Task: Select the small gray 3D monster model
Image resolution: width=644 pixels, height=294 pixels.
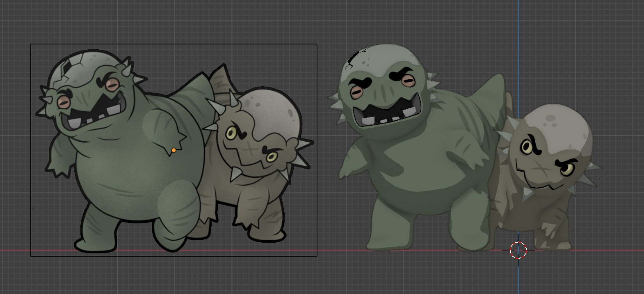Action: 546,177
